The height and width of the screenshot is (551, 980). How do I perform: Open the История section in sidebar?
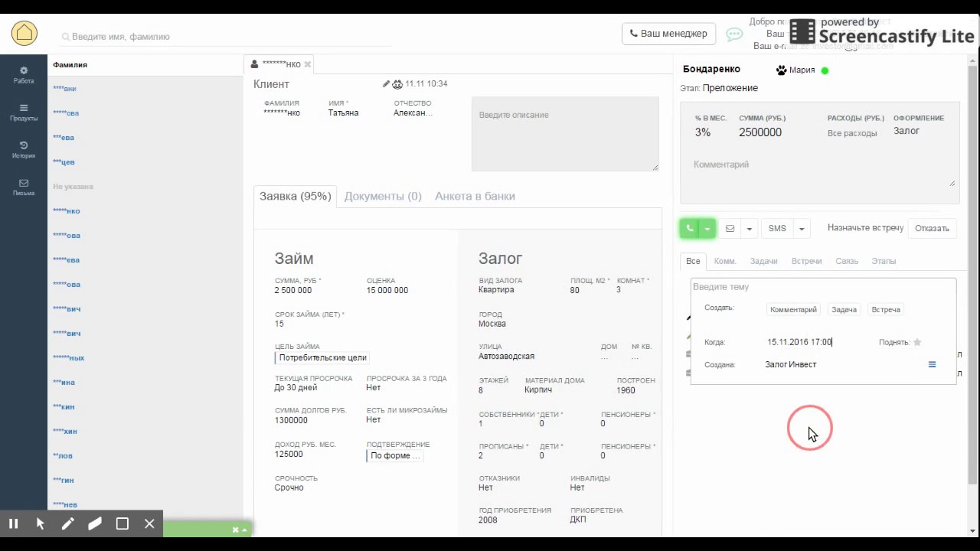coord(24,150)
